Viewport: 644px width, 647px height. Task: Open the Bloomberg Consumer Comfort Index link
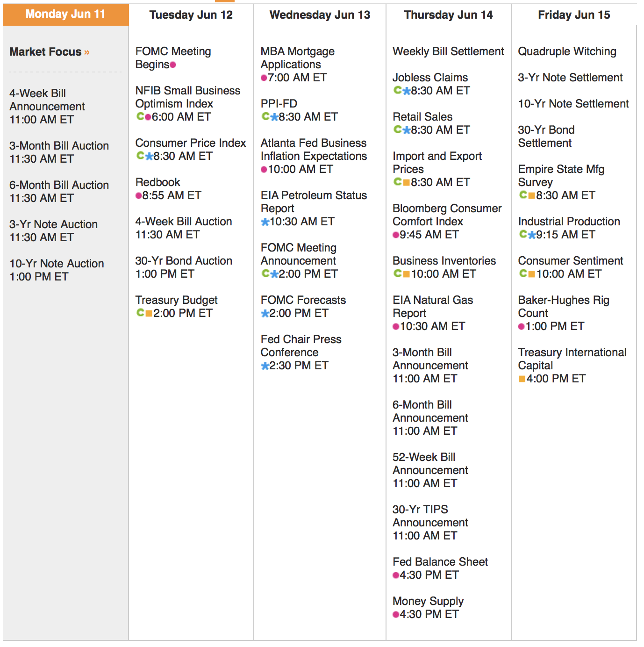coord(447,215)
